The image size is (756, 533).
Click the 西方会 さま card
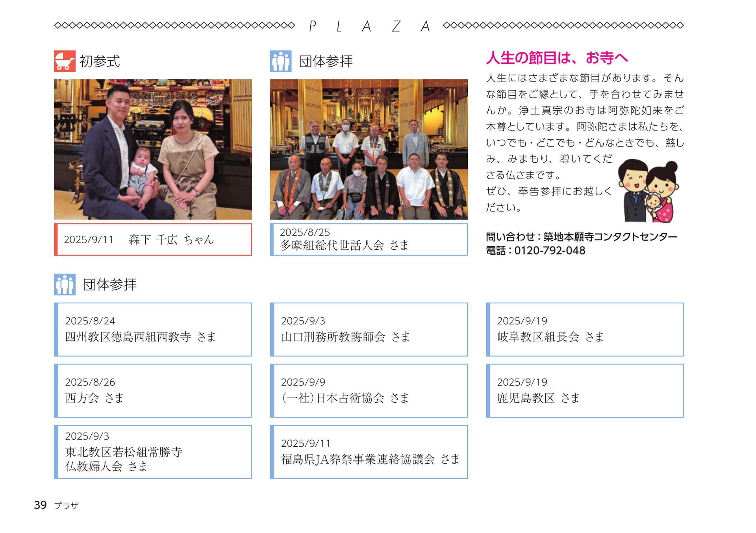tap(153, 391)
